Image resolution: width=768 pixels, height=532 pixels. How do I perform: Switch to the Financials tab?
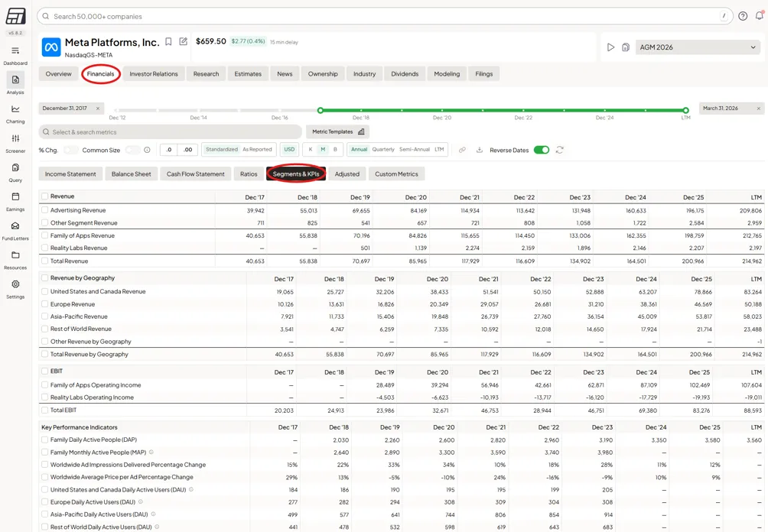100,74
